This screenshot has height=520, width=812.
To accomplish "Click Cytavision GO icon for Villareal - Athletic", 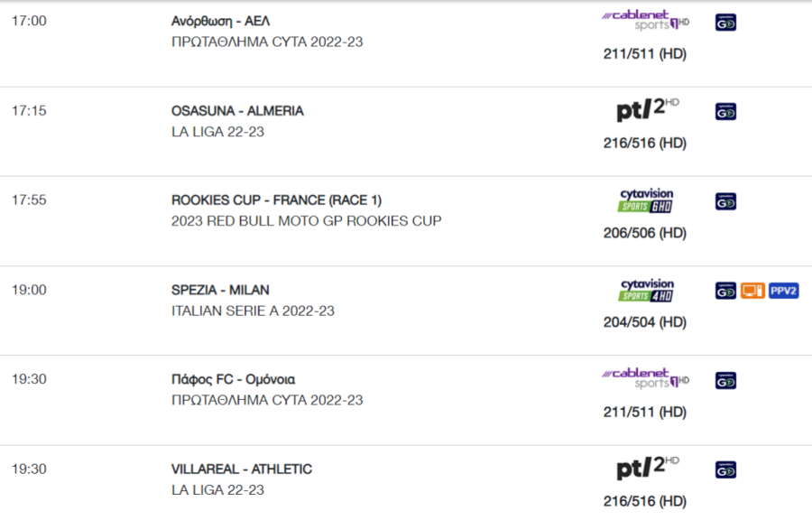I will coord(725,469).
